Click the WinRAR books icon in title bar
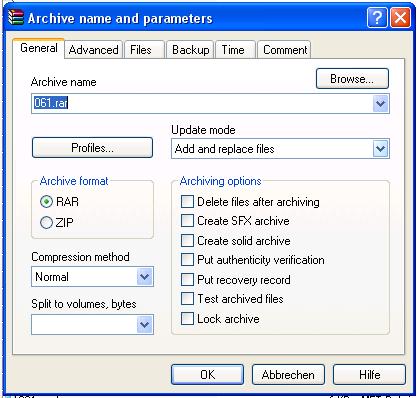 pos(16,17)
